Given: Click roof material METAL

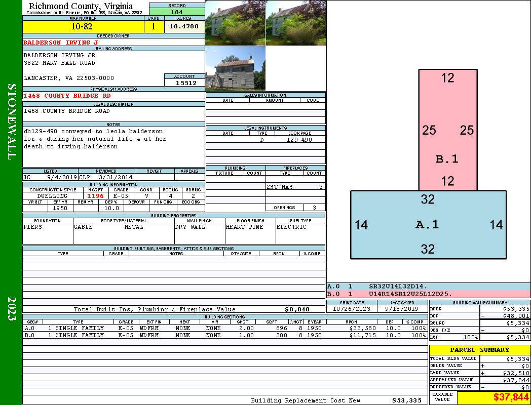Looking at the screenshot, I should [x=134, y=227].
